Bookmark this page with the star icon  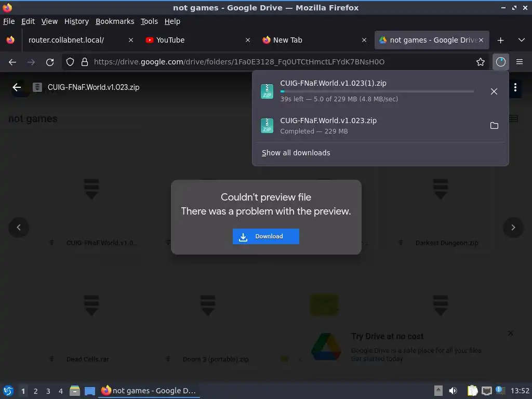pyautogui.click(x=481, y=62)
